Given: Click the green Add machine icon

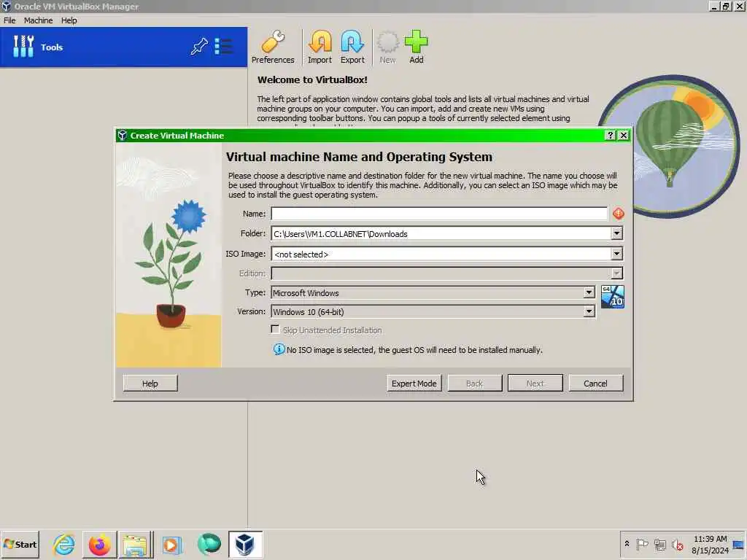Looking at the screenshot, I should click(417, 47).
